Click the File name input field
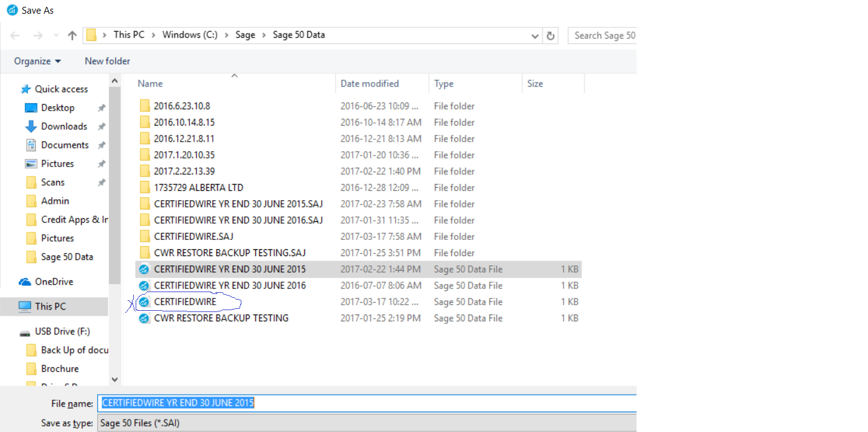The height and width of the screenshot is (432, 868). point(367,403)
